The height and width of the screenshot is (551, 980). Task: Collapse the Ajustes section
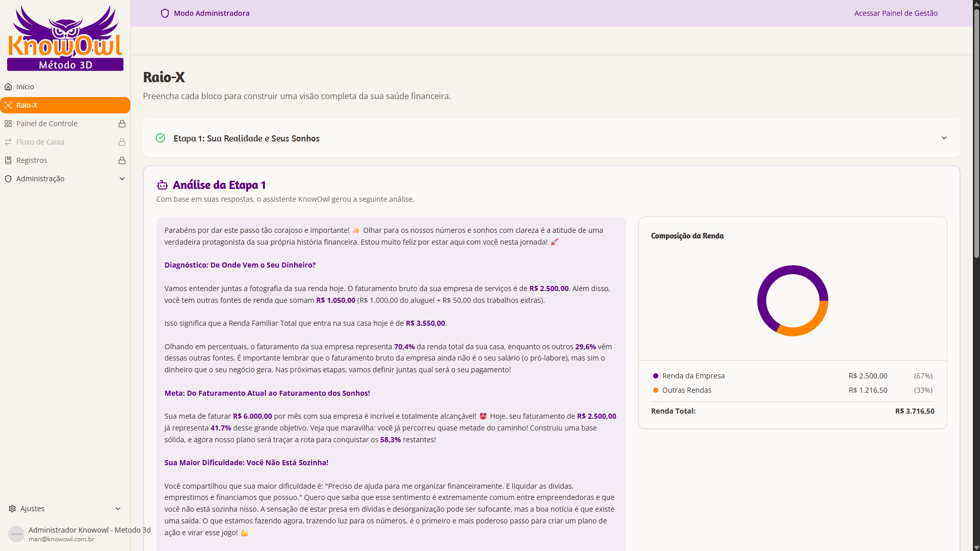point(117,508)
